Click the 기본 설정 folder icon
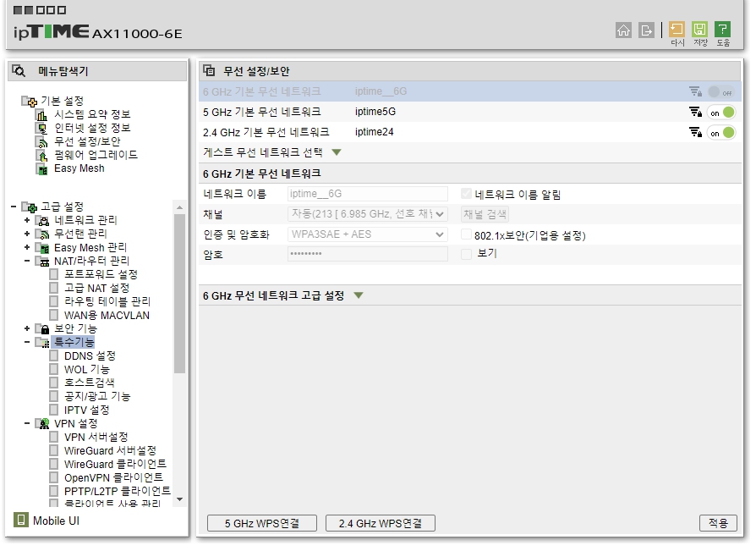 click(30, 101)
